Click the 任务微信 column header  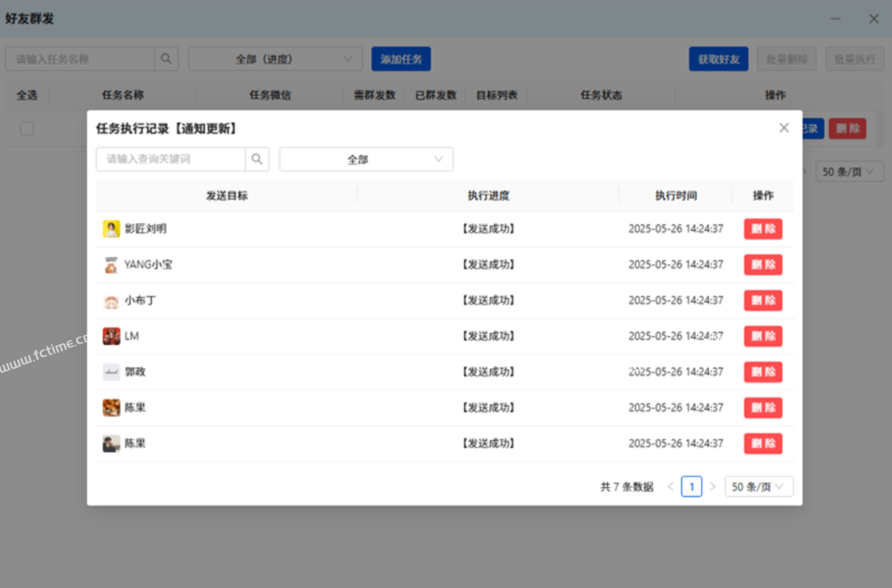click(x=270, y=94)
